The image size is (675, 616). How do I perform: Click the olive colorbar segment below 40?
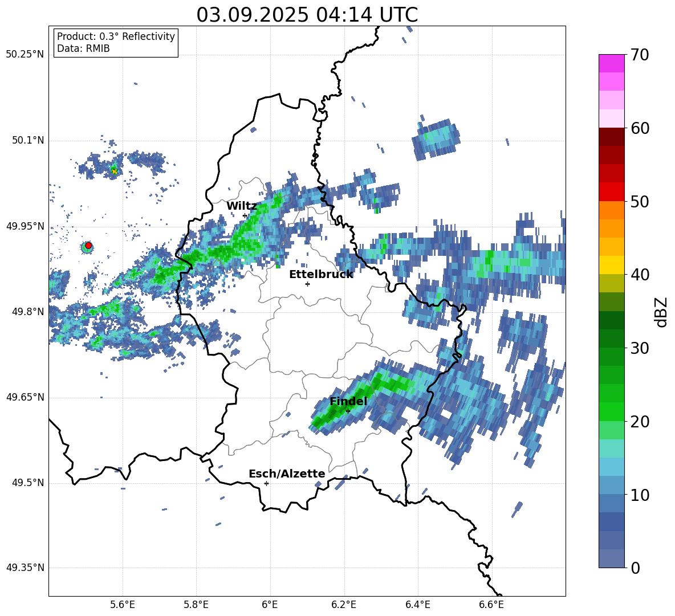pyautogui.click(x=611, y=283)
